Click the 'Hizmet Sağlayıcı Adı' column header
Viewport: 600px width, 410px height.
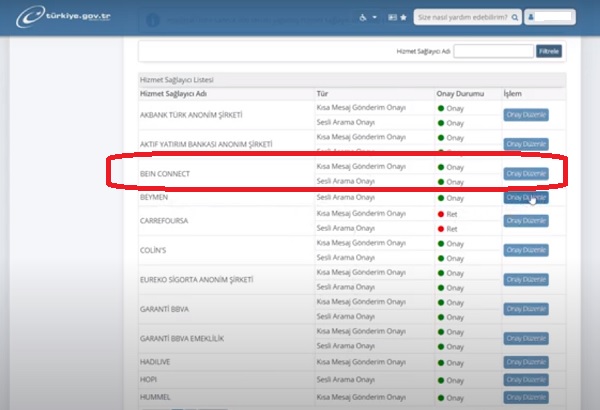coord(173,94)
